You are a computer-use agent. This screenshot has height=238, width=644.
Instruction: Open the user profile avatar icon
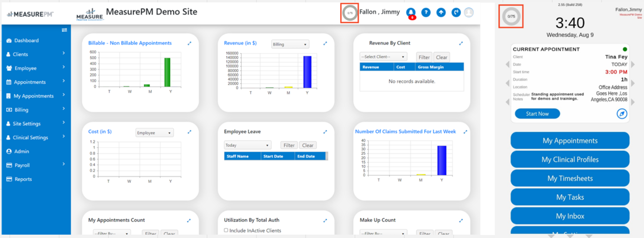(x=469, y=13)
